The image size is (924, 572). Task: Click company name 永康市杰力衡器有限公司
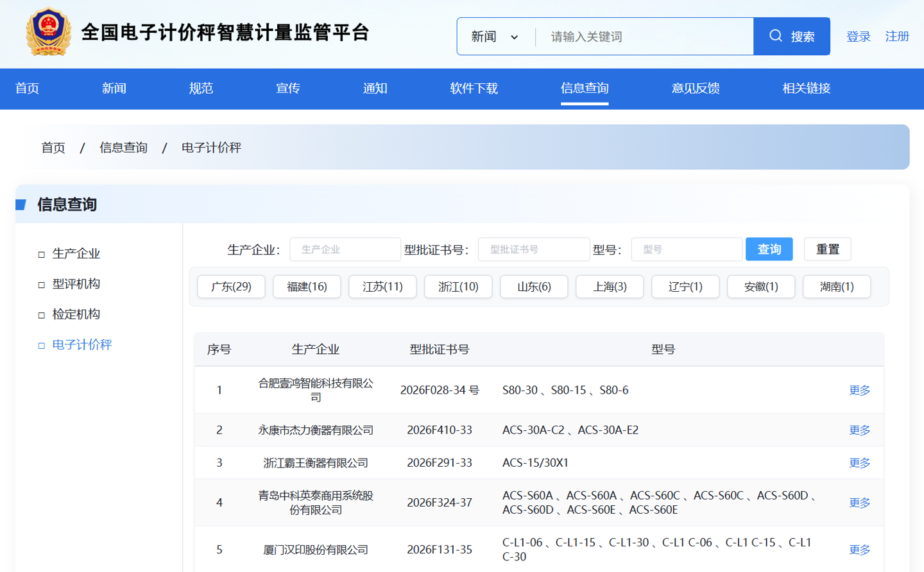[316, 430]
